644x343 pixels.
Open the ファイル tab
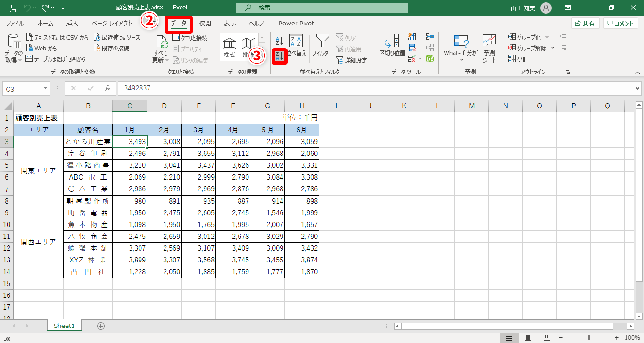pos(15,23)
